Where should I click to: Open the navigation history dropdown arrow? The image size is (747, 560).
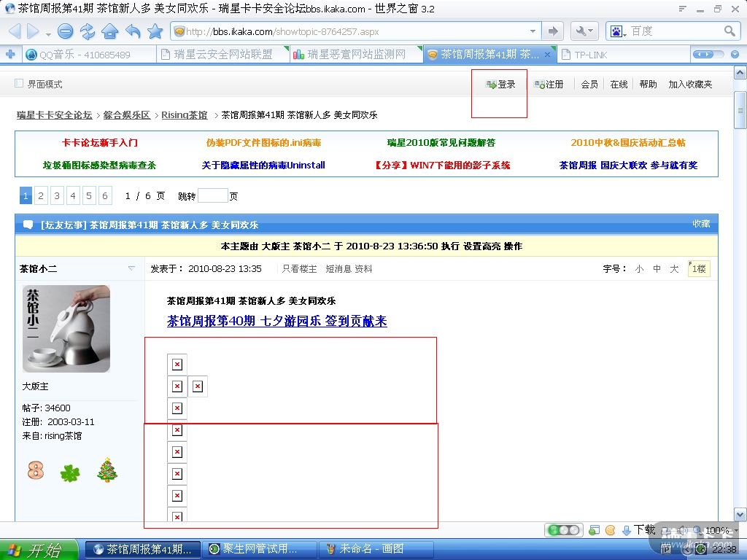(x=48, y=34)
